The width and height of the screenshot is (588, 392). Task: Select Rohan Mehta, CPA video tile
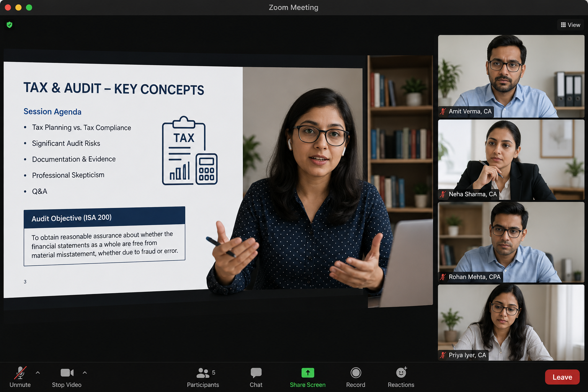pyautogui.click(x=511, y=242)
